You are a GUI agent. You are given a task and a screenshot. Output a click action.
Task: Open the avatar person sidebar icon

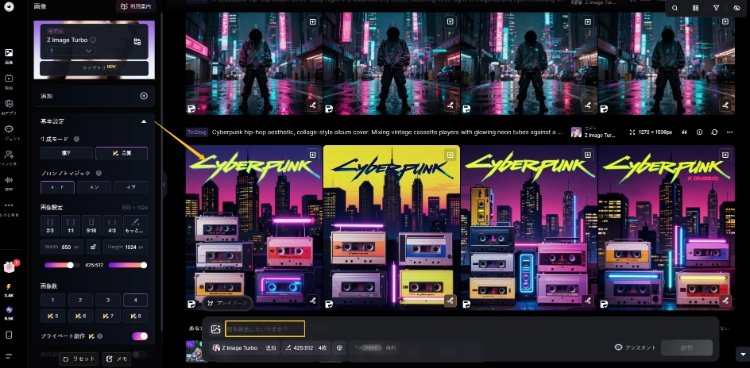pos(9,155)
